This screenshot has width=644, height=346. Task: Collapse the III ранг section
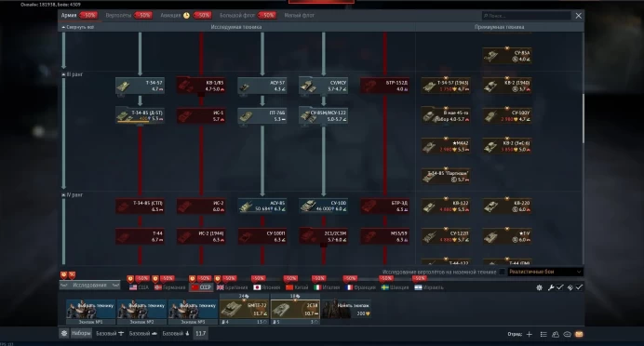73,74
